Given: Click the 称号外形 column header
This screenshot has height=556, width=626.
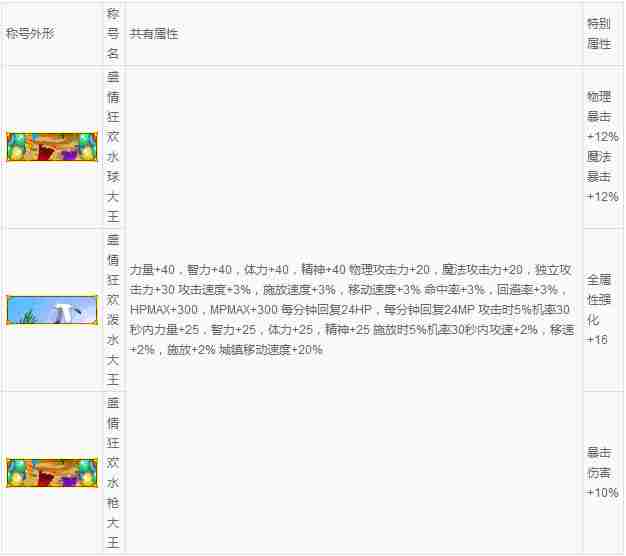Looking at the screenshot, I should tap(30, 34).
